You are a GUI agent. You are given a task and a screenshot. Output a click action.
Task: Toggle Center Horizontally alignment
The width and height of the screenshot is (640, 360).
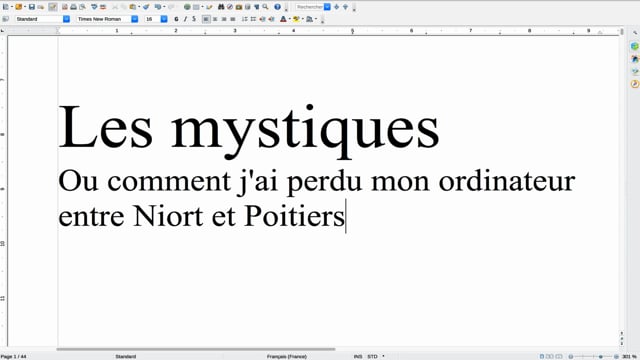tap(215, 19)
